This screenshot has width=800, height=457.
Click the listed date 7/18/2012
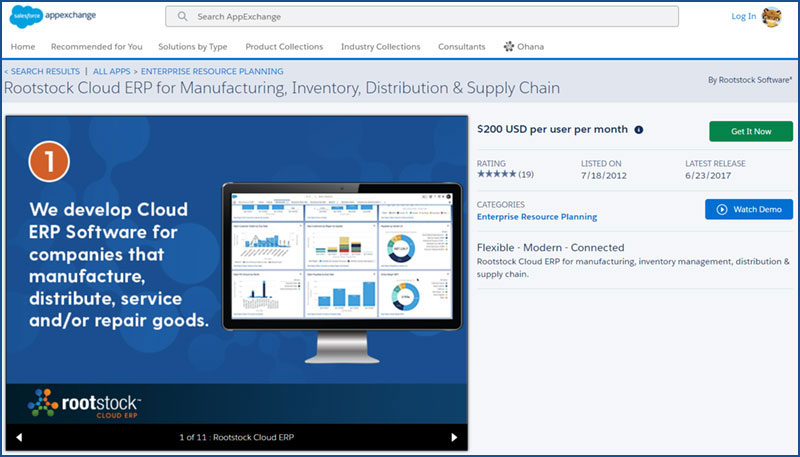click(604, 175)
